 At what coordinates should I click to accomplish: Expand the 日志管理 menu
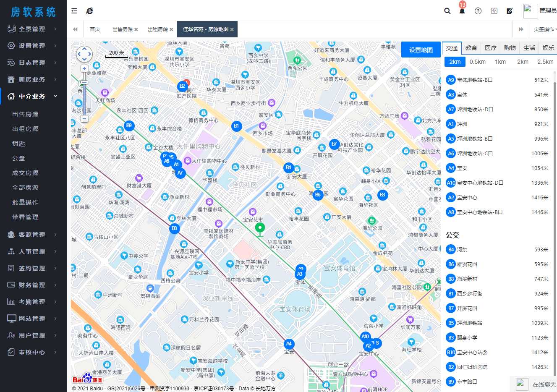tap(33, 63)
